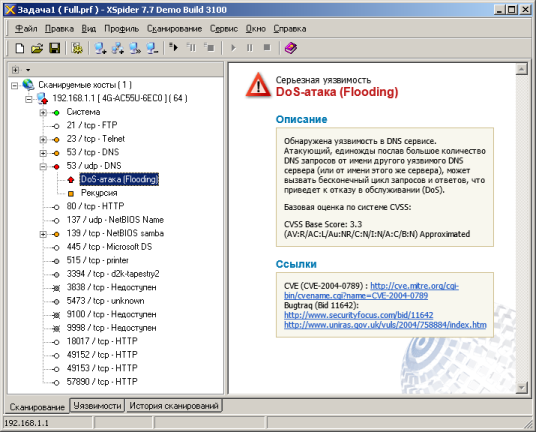The image size is (536, 432).
Task: Click the globe icon for scanned hosts
Action: pyautogui.click(x=28, y=84)
